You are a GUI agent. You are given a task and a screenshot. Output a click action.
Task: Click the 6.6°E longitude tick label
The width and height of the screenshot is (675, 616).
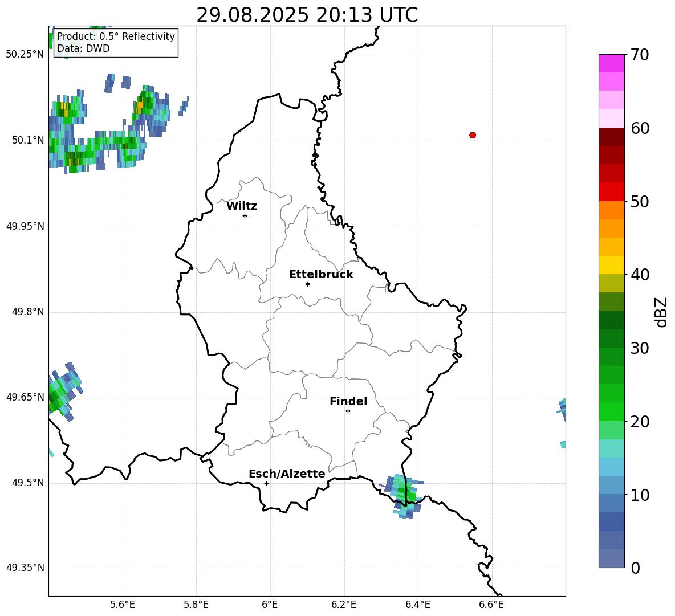(491, 605)
